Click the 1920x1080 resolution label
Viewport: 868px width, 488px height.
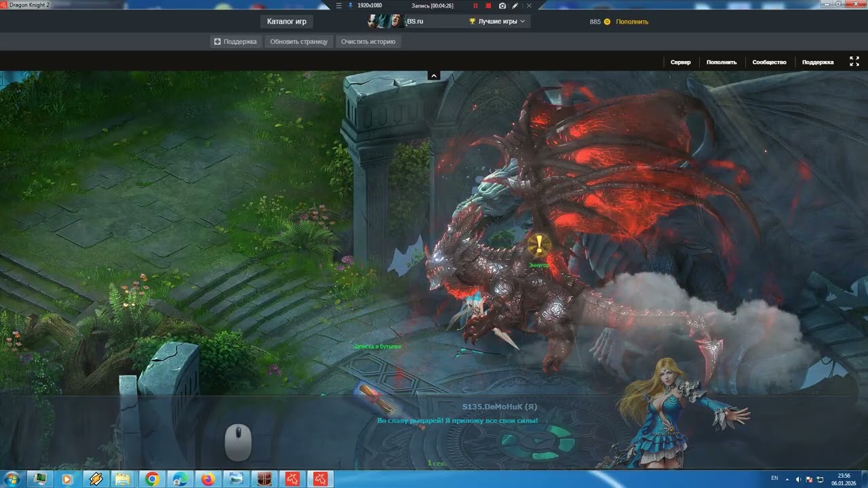370,5
